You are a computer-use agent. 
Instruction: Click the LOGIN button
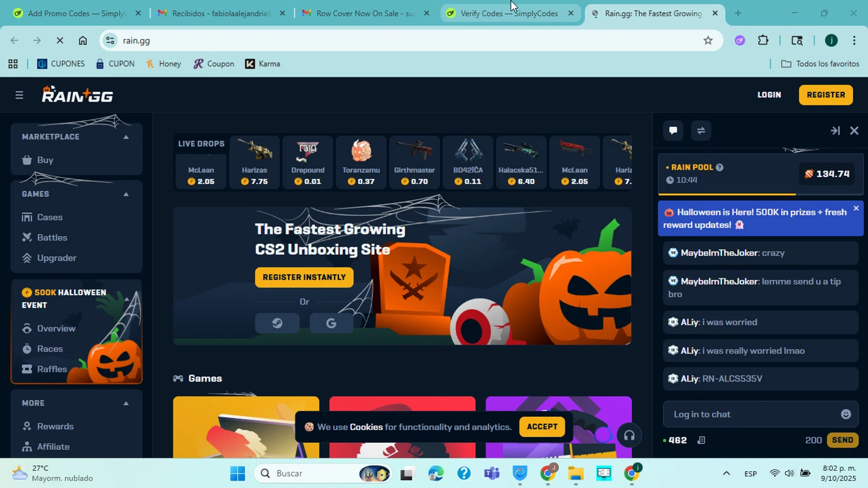point(769,95)
